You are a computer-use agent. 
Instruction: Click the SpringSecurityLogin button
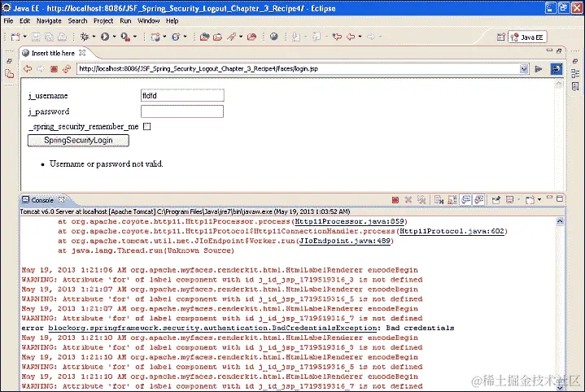click(78, 140)
